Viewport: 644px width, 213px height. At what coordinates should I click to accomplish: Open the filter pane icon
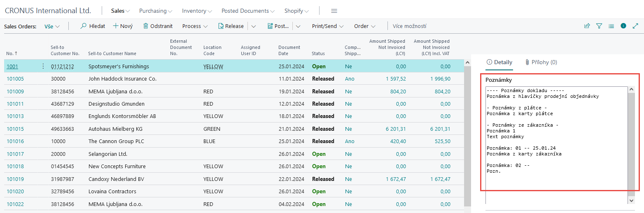(599, 26)
